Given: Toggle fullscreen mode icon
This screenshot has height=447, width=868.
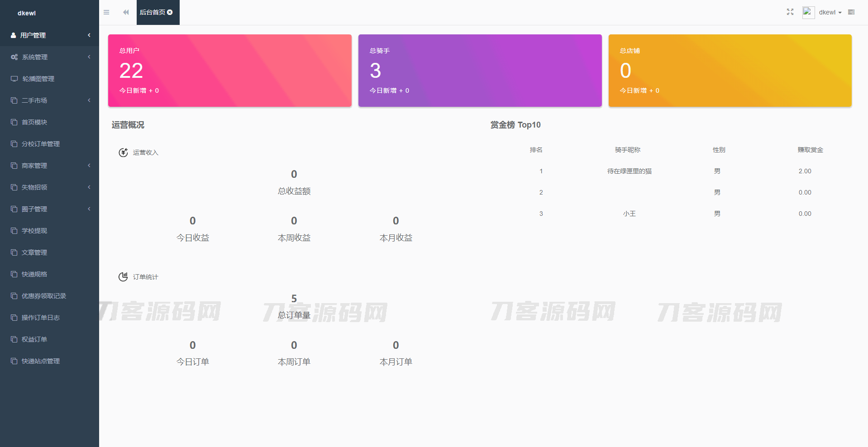Looking at the screenshot, I should pyautogui.click(x=790, y=12).
